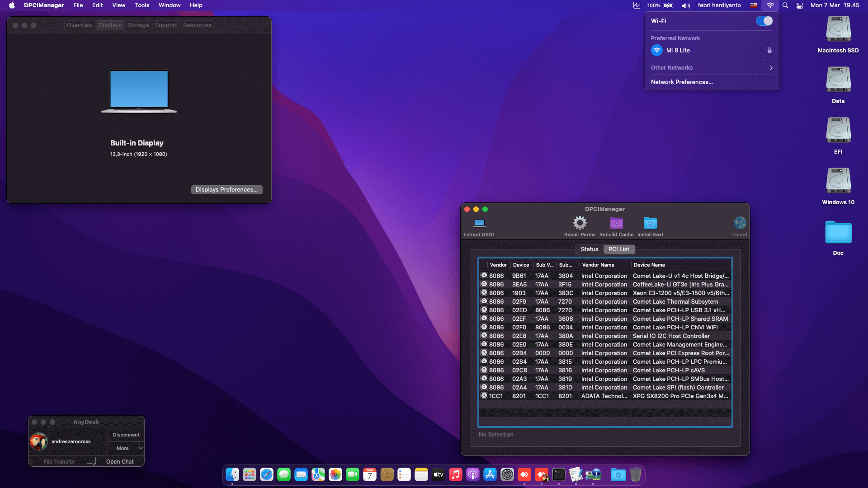Click the Repair Perms gear icon
868x488 pixels.
coord(580,223)
